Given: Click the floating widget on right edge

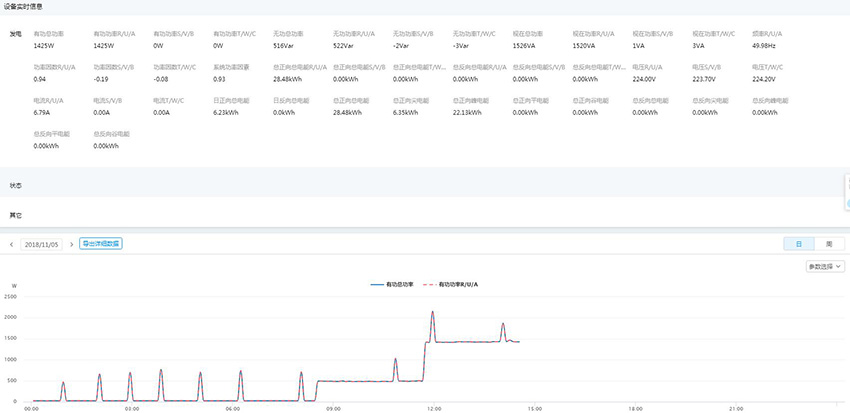Looking at the screenshot, I should (845, 185).
